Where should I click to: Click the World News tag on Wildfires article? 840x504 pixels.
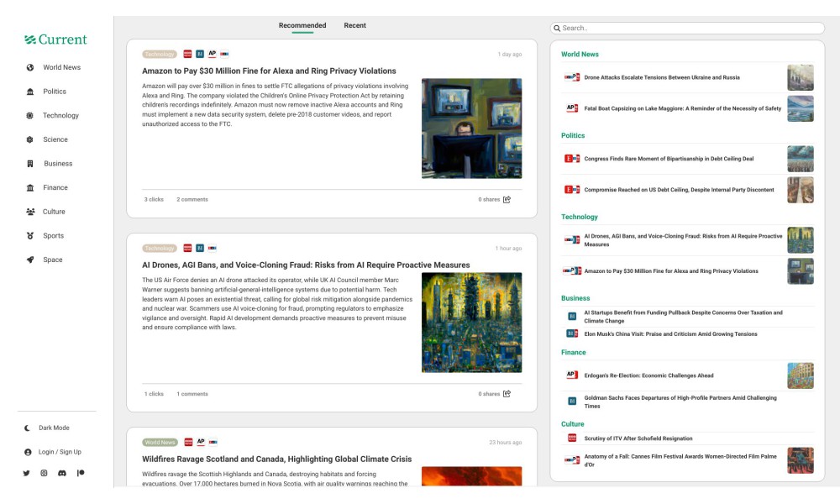160,443
